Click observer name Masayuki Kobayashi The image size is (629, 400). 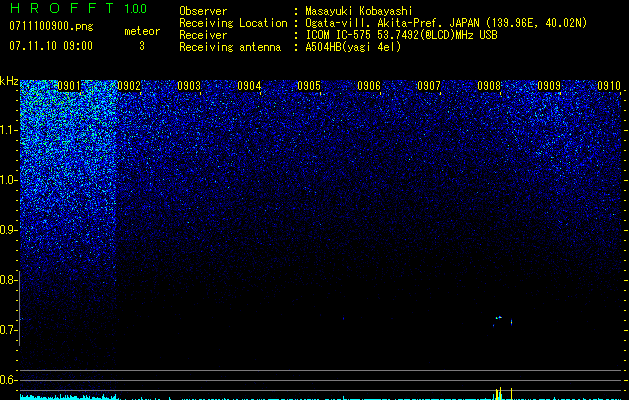359,12
